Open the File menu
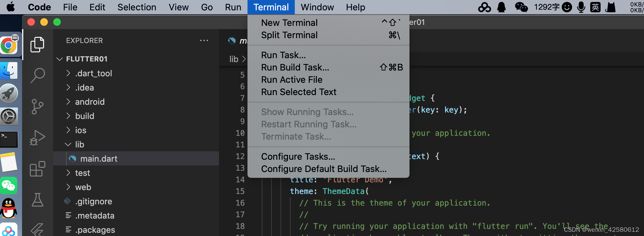The height and width of the screenshot is (236, 644). pyautogui.click(x=70, y=7)
